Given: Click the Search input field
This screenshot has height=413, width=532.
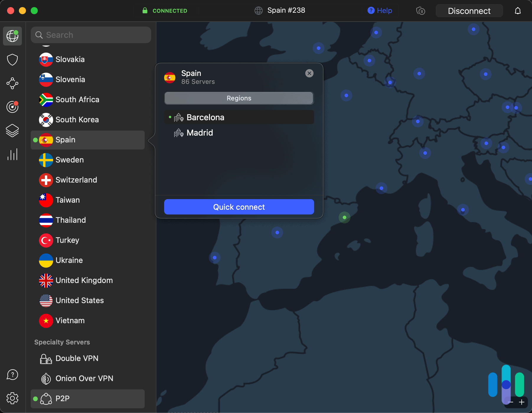Looking at the screenshot, I should 91,35.
